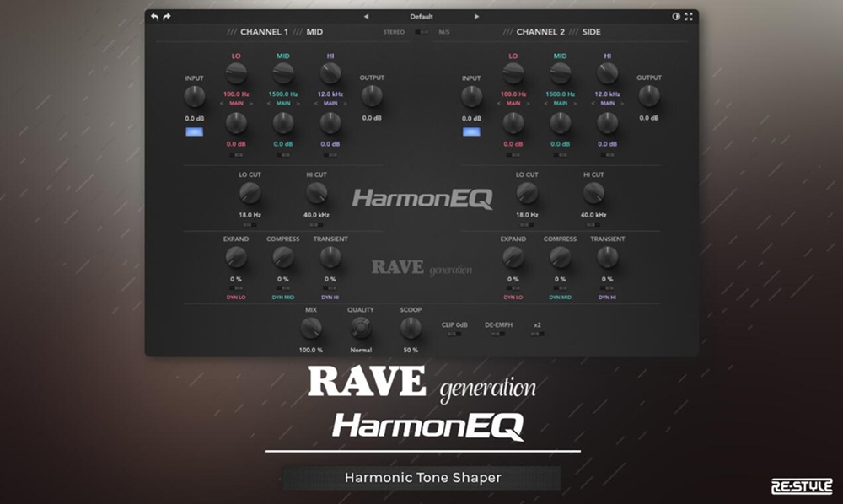The width and height of the screenshot is (843, 504).
Task: Click the next preset arrow
Action: click(x=476, y=15)
